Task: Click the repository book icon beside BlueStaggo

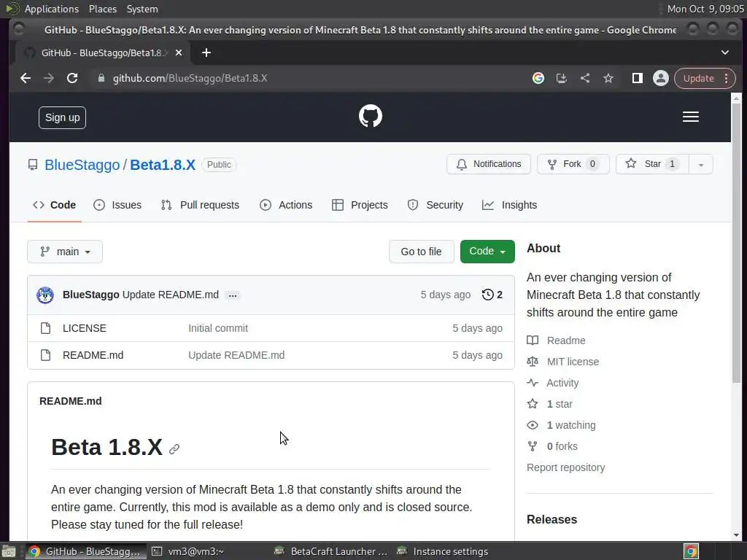Action: 32,165
